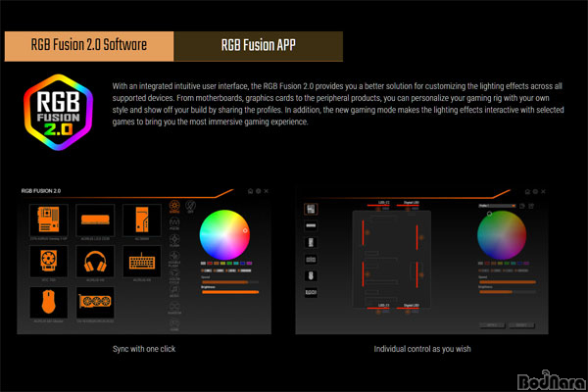Pick green swatch under sync window color wheel
The height and width of the screenshot is (392, 588).
229,264
